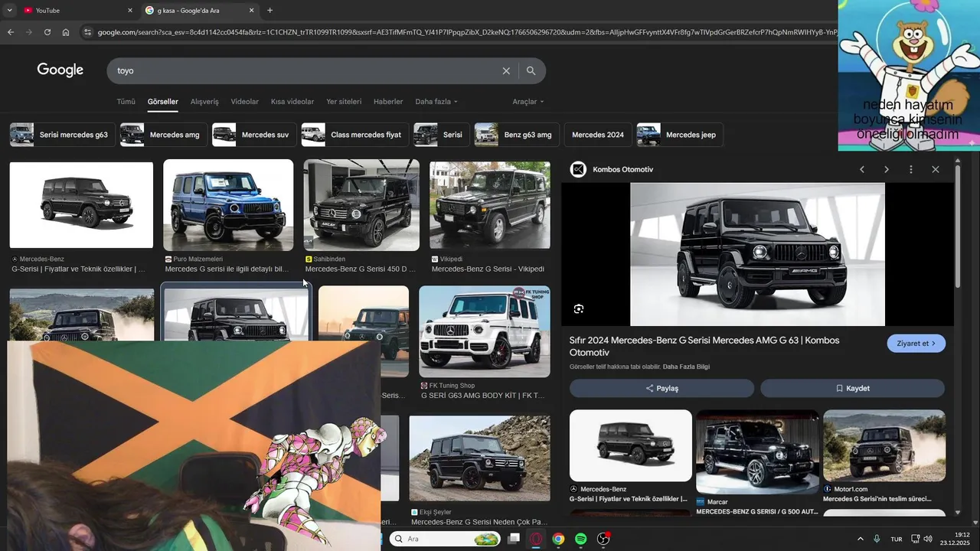
Task: Open Task View on the taskbar
Action: click(514, 539)
